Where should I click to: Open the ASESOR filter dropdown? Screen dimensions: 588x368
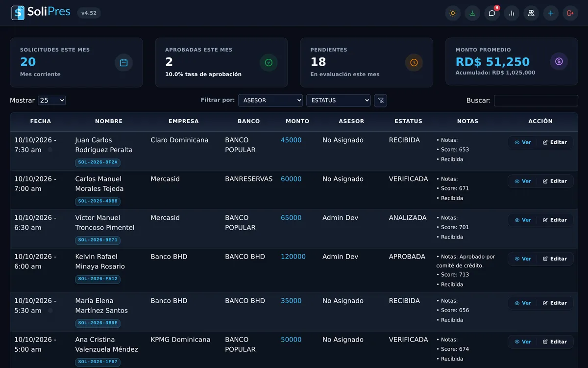pos(270,100)
